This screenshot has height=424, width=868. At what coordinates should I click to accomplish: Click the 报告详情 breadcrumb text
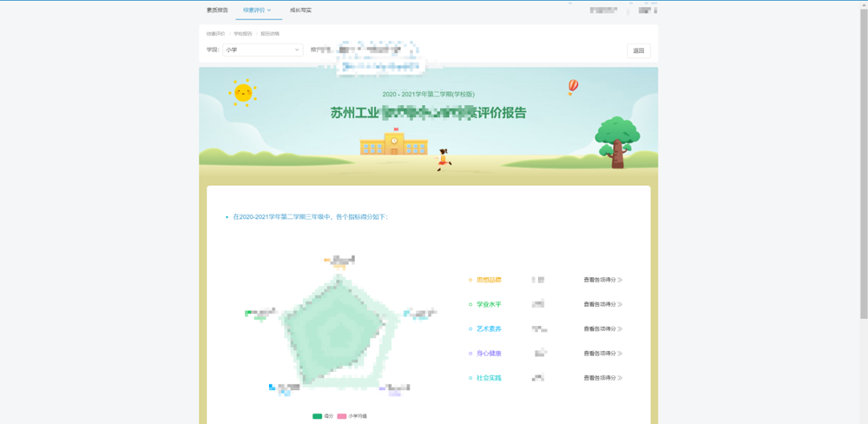click(x=270, y=34)
